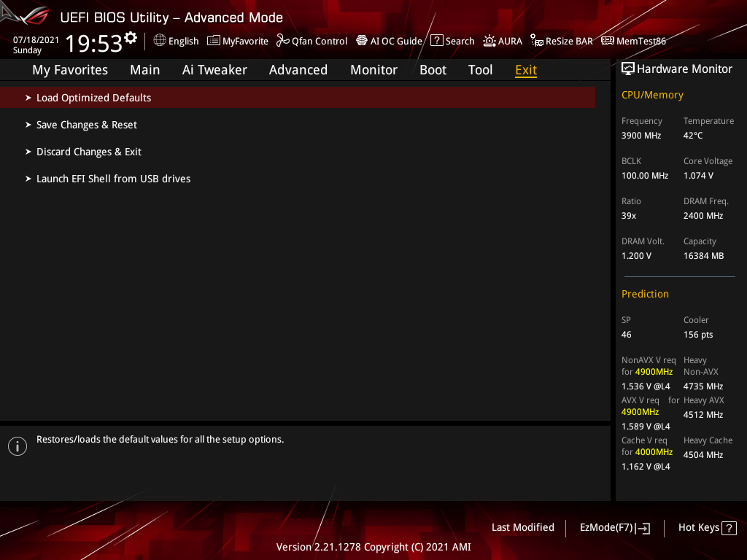Click the Hardware Monitor panel icon

pos(629,68)
